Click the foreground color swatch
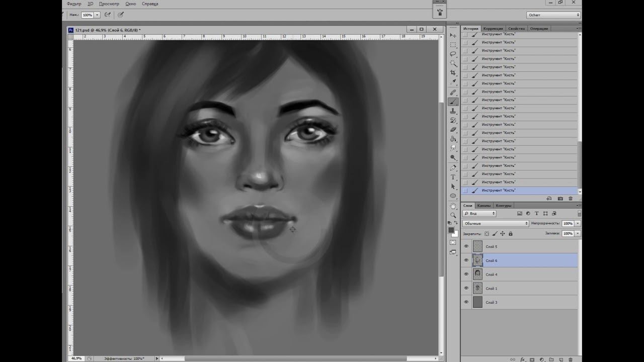Screen dimensions: 644x362 [451, 230]
